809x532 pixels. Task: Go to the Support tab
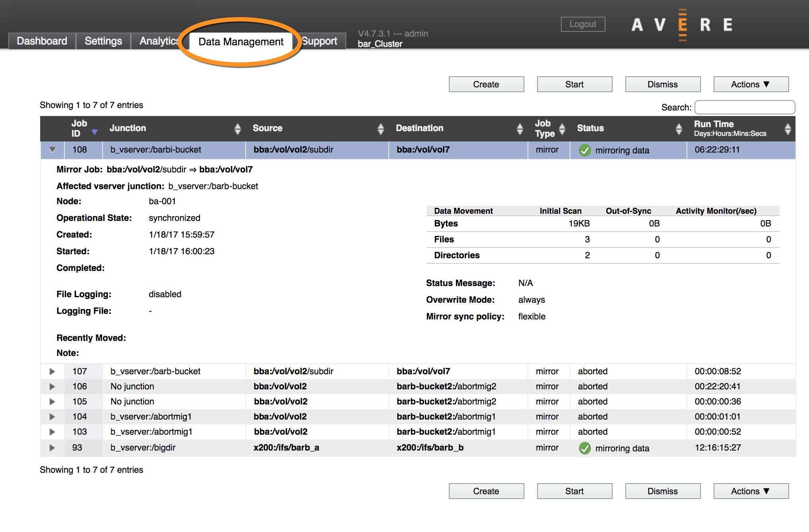click(319, 41)
